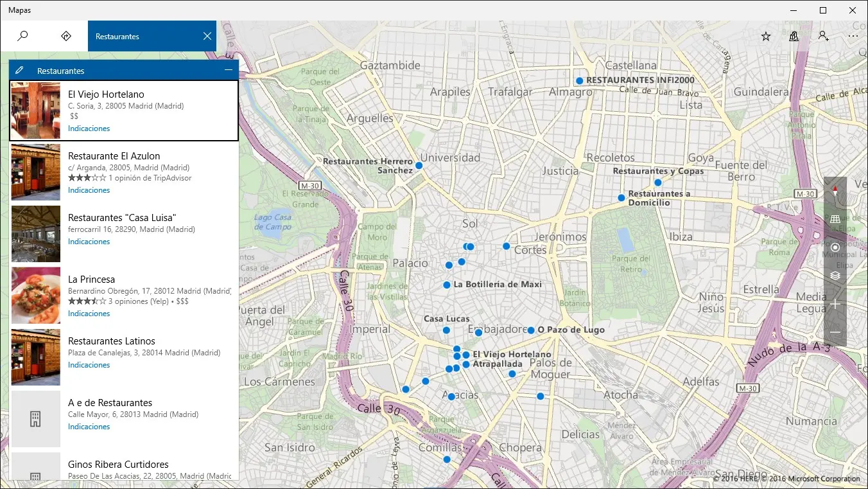Image resolution: width=868 pixels, height=489 pixels.
Task: Click the compass rotate-north control
Action: (835, 191)
